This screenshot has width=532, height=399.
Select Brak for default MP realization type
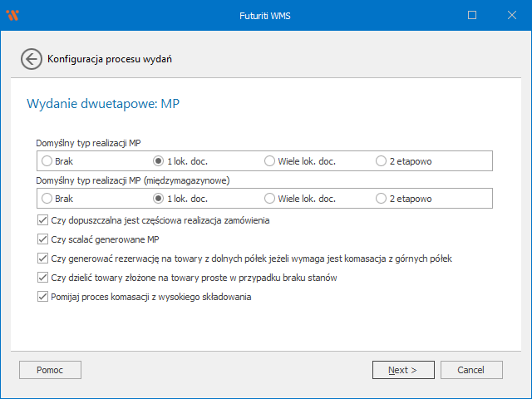pyautogui.click(x=47, y=160)
